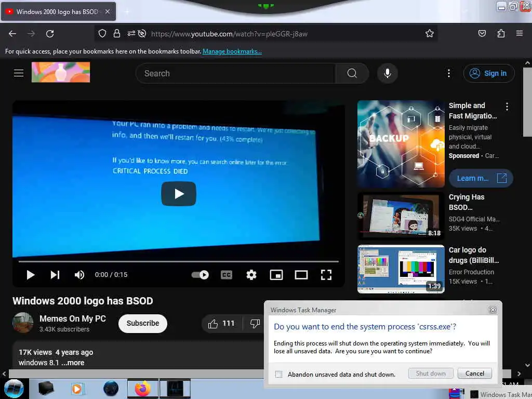This screenshot has width=532, height=399.
Task: Click the small play control in the player bar
Action: [x=31, y=275]
